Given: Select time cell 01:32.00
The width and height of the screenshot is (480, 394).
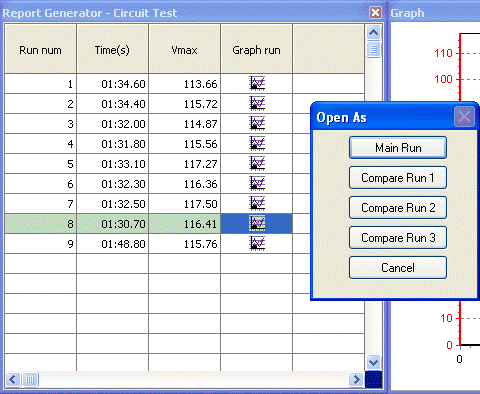Looking at the screenshot, I should (112, 124).
